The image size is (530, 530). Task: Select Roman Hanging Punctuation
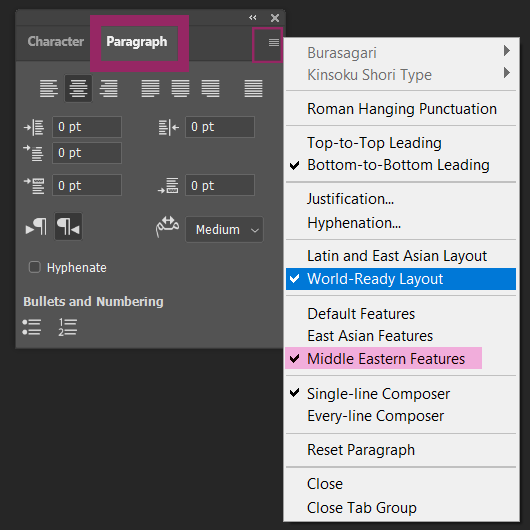point(401,109)
